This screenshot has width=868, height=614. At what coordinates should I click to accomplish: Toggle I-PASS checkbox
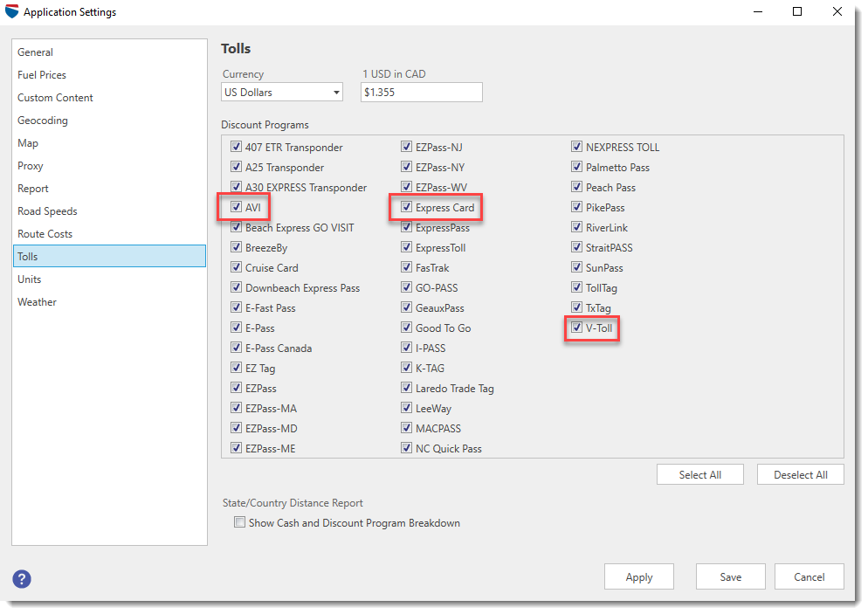(407, 348)
